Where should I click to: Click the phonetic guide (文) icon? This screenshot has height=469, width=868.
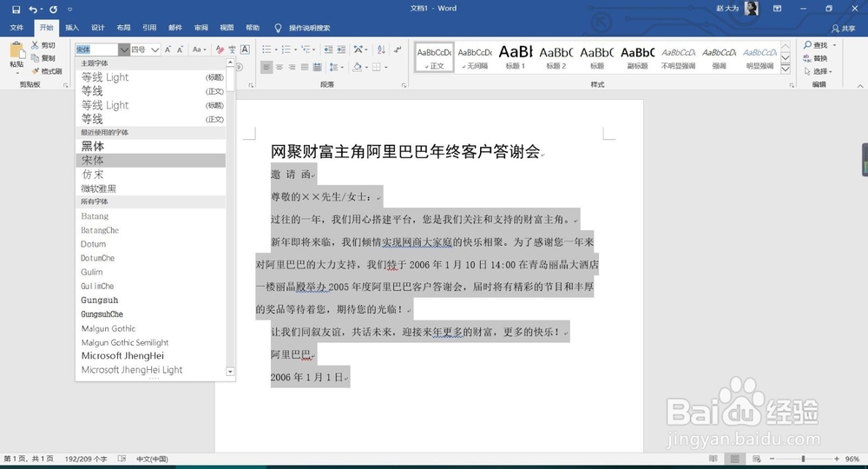click(232, 50)
